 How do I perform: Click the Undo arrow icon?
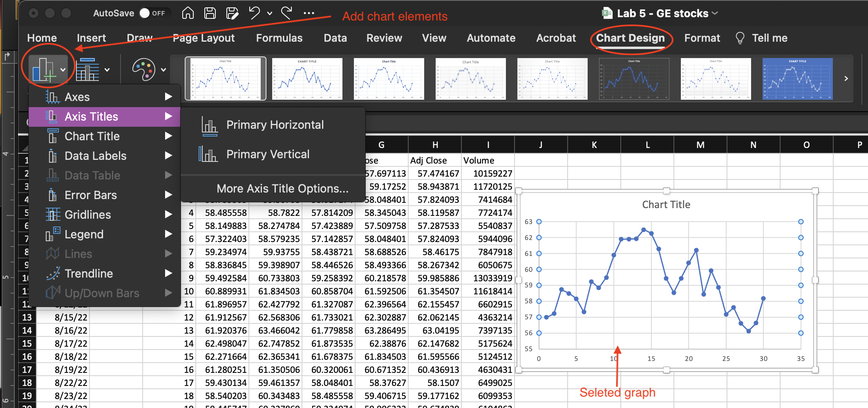pos(255,13)
